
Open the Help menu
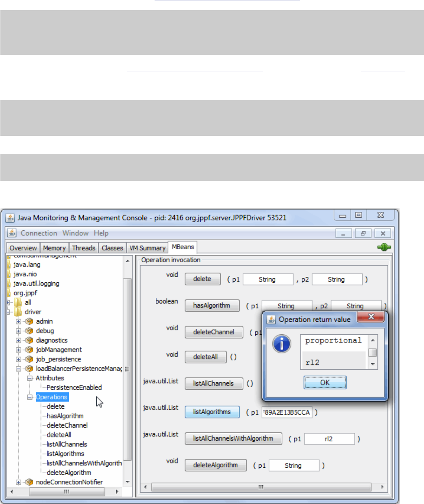[x=101, y=233]
